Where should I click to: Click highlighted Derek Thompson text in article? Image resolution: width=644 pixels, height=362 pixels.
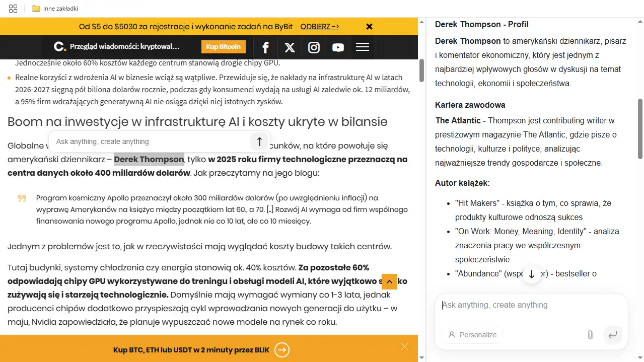(x=149, y=160)
